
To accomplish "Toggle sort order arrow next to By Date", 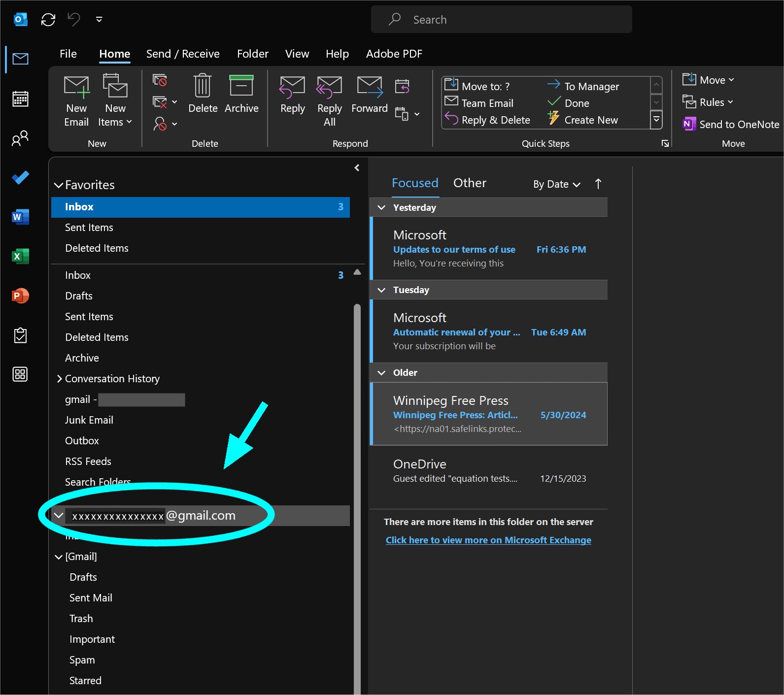I will pos(598,184).
